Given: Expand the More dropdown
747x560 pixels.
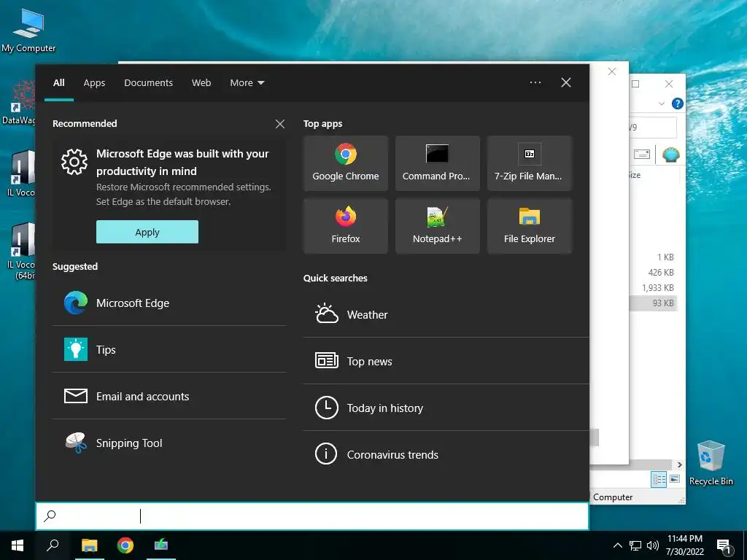Looking at the screenshot, I should [x=247, y=83].
